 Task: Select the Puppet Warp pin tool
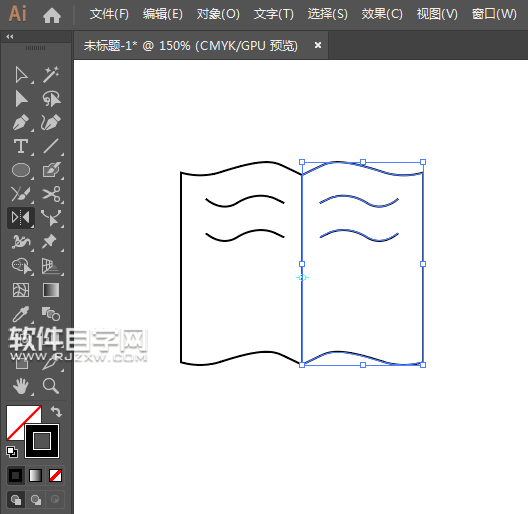coord(50,242)
